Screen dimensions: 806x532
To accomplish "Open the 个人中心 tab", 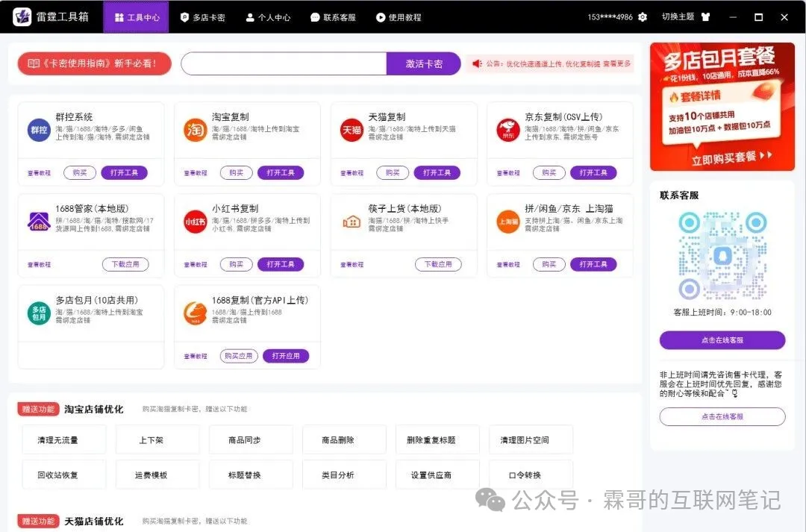I will [x=268, y=17].
